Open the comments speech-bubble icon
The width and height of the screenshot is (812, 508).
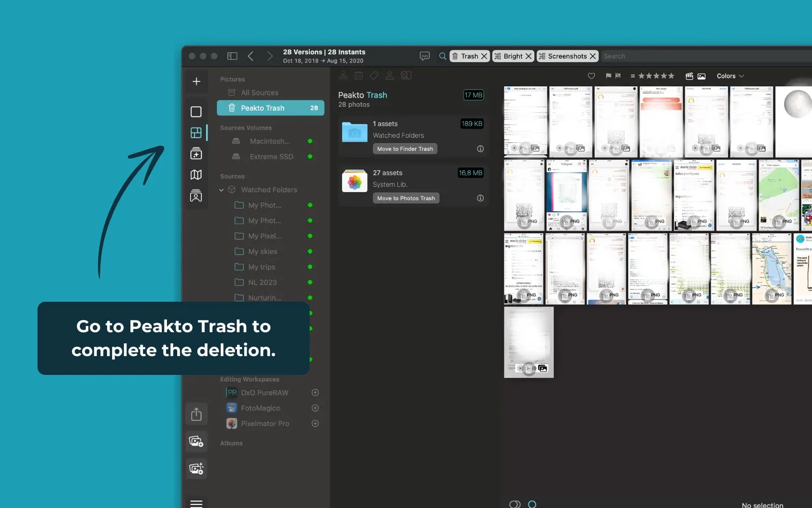pos(425,56)
